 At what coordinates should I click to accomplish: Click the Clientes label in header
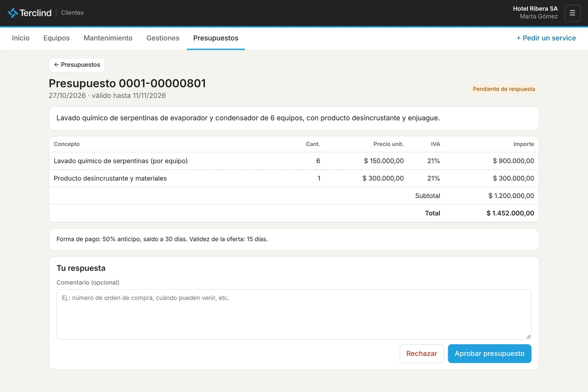coord(72,13)
